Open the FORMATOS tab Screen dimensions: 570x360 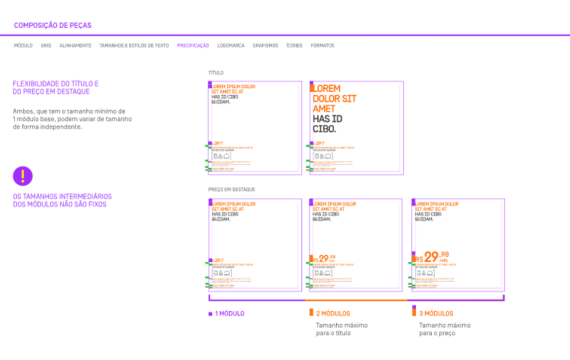[x=322, y=45]
